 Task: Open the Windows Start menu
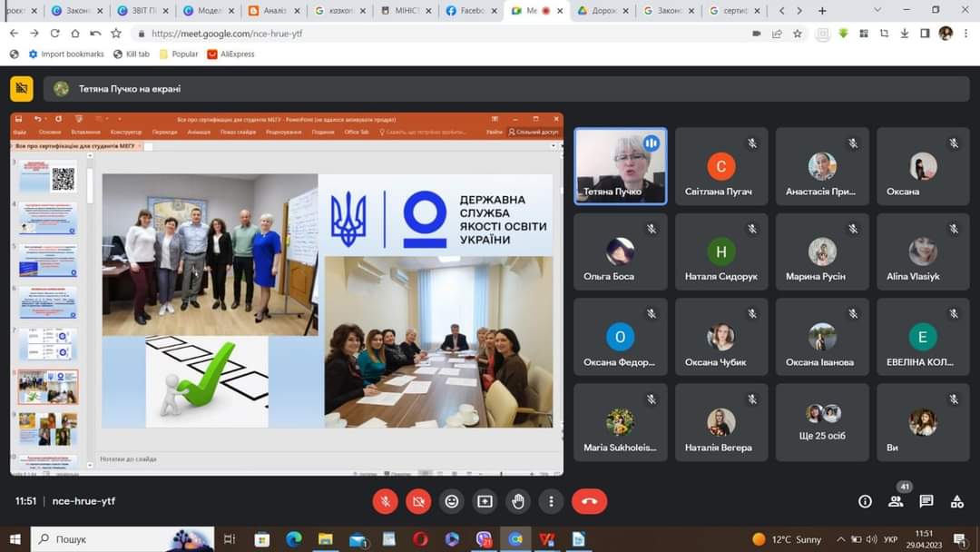(x=15, y=539)
